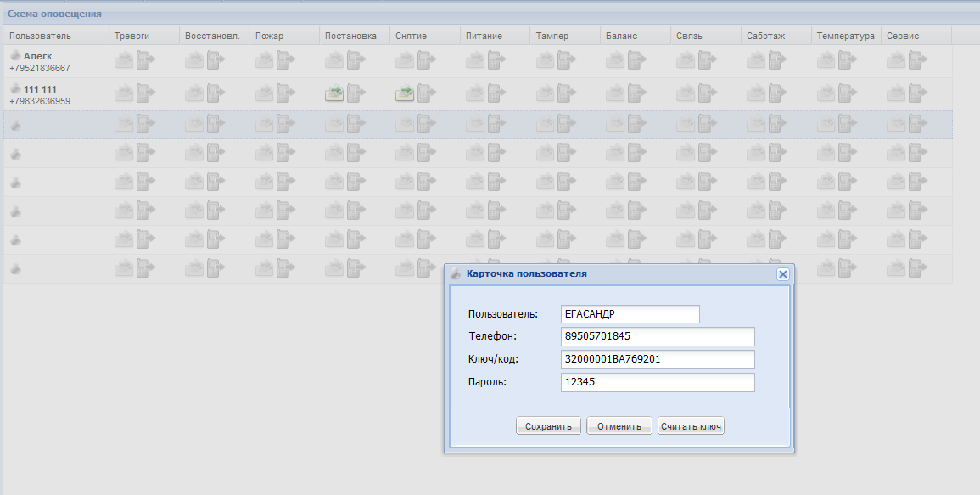980x495 pixels.
Task: Click the Считать ключ button
Action: [692, 426]
